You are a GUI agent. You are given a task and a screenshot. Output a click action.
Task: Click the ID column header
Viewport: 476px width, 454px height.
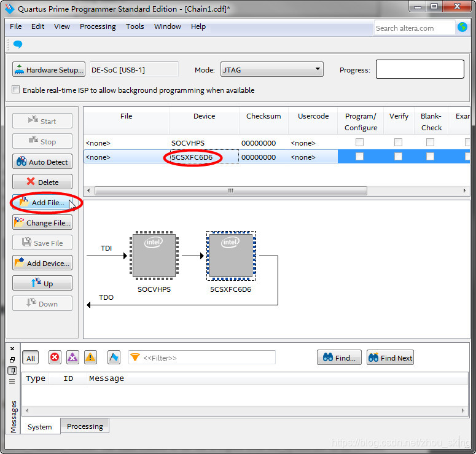coord(68,378)
